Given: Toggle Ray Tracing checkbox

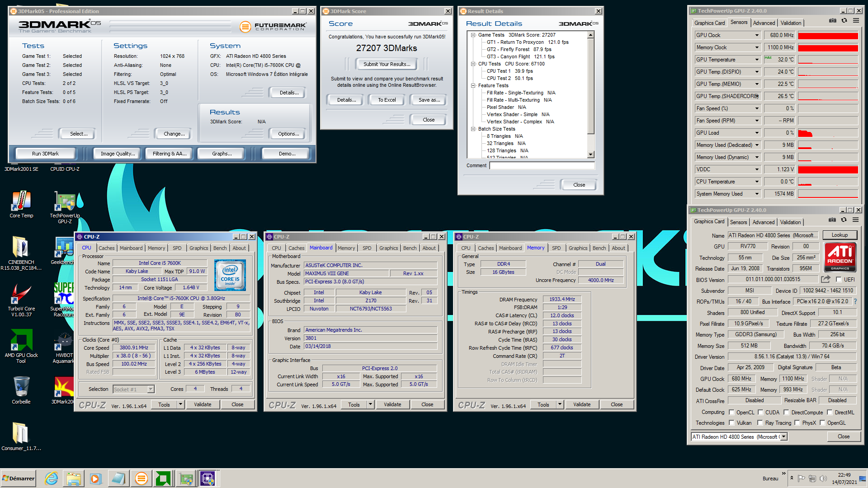Looking at the screenshot, I should pyautogui.click(x=760, y=423).
